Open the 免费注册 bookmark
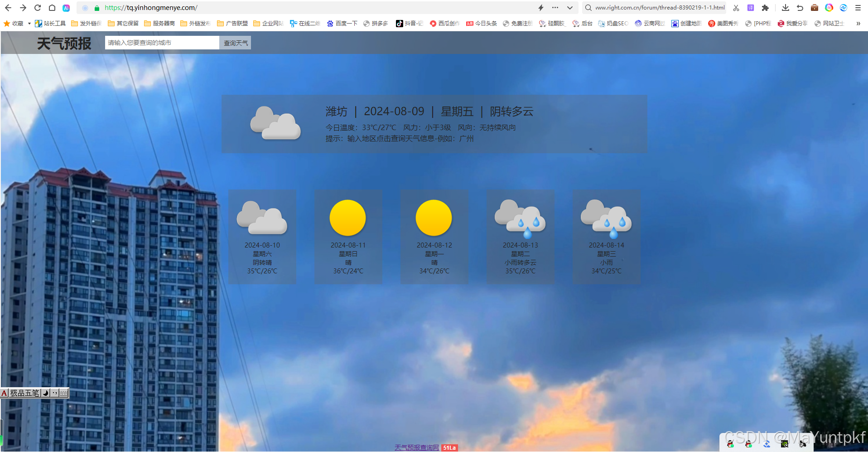The height and width of the screenshot is (452, 868). pos(518,24)
